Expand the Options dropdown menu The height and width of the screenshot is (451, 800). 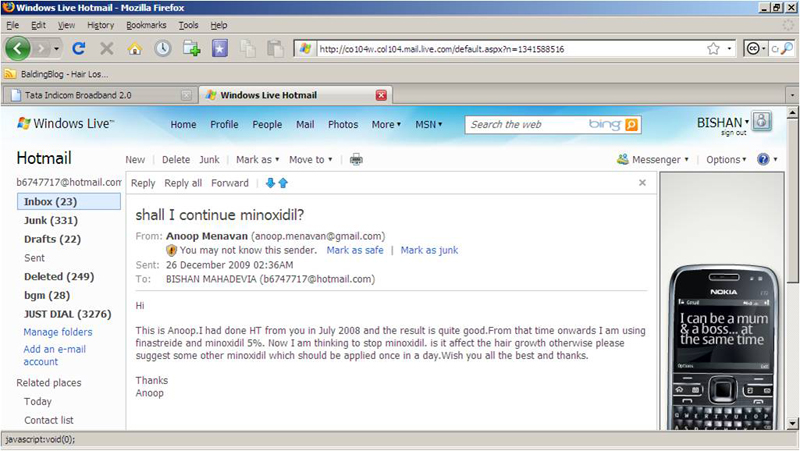726,160
